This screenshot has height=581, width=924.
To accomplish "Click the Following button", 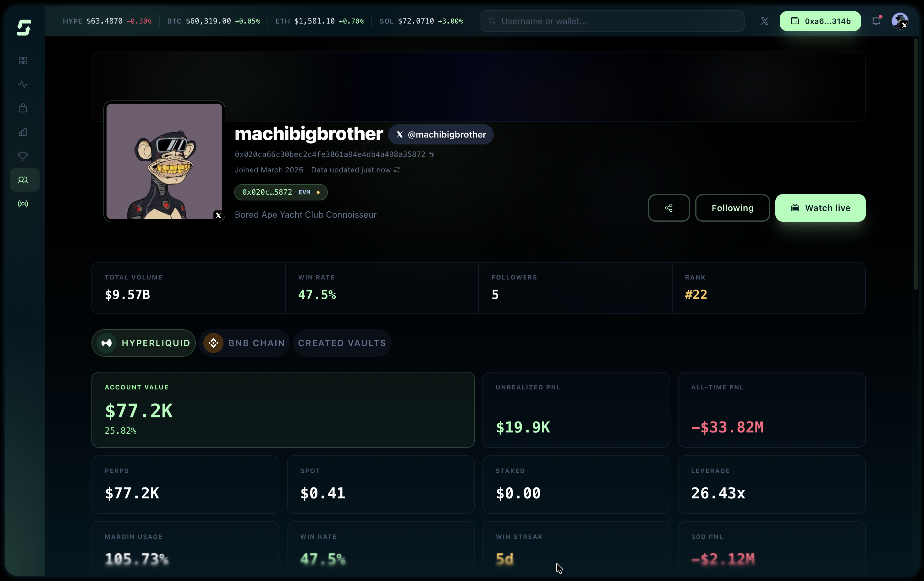I will point(733,208).
